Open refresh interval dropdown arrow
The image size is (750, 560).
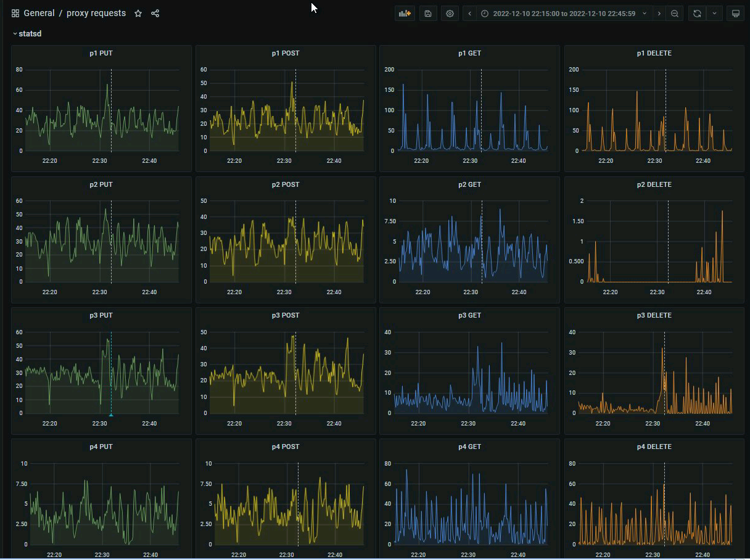pyautogui.click(x=715, y=14)
